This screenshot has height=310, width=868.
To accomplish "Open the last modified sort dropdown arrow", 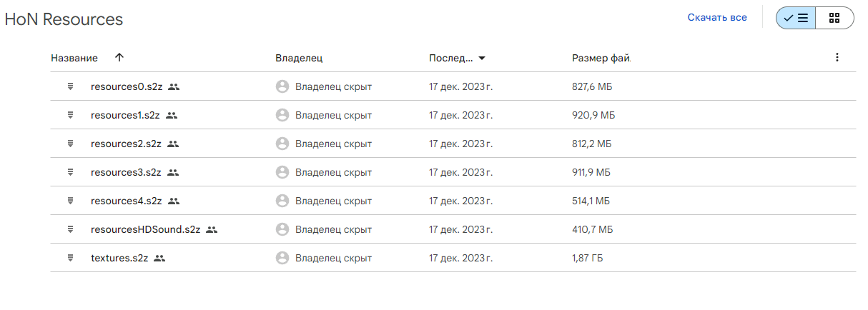I will coord(482,58).
